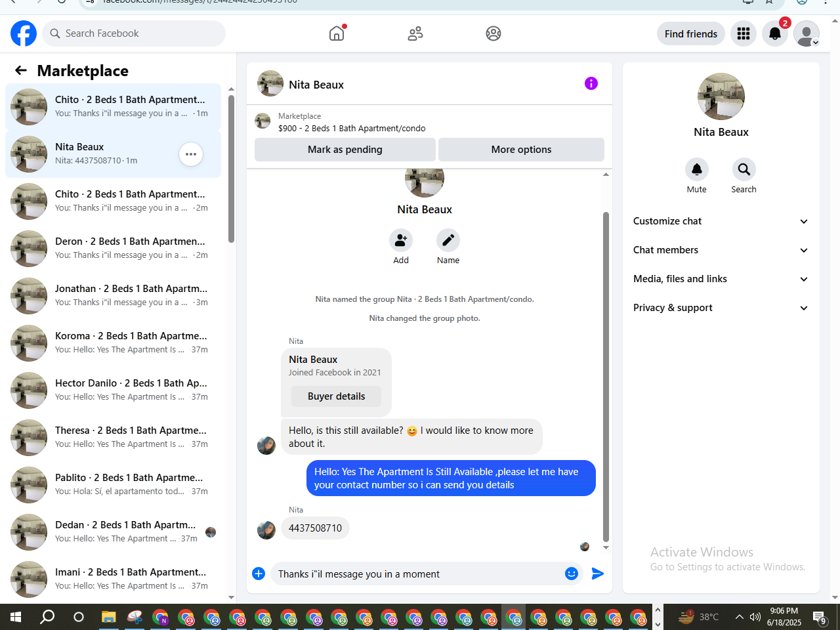Viewport: 840px width, 630px height.
Task: Click the Search Facebook field
Action: [134, 33]
